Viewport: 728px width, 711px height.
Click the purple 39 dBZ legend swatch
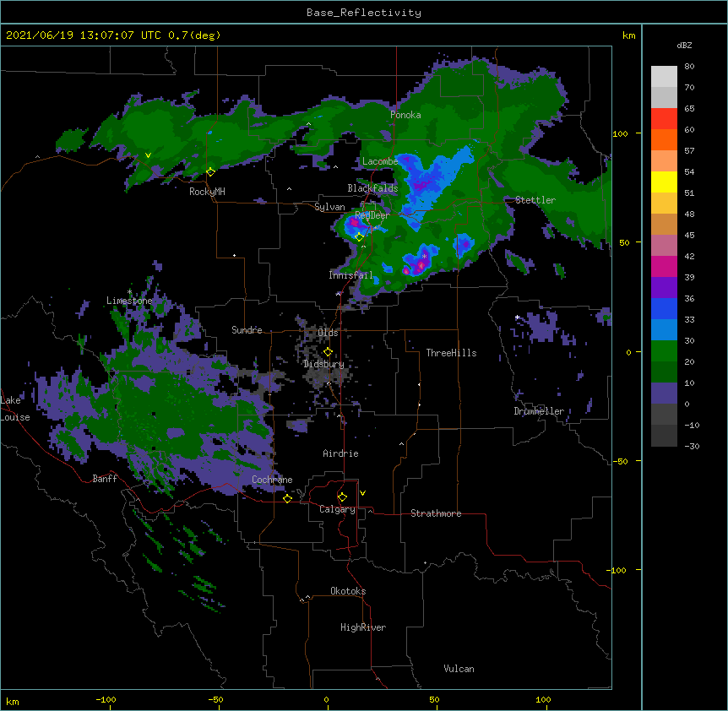tap(664, 287)
